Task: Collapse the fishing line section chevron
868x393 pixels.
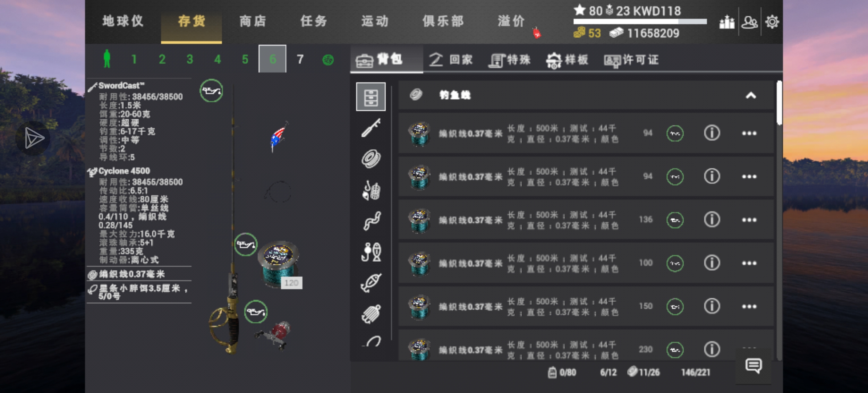Action: click(751, 95)
